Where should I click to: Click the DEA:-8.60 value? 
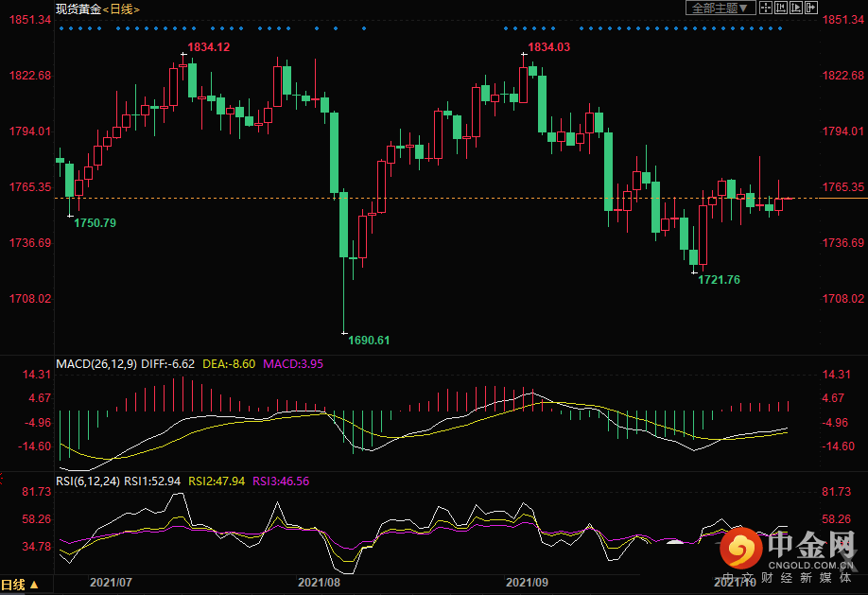coord(229,364)
